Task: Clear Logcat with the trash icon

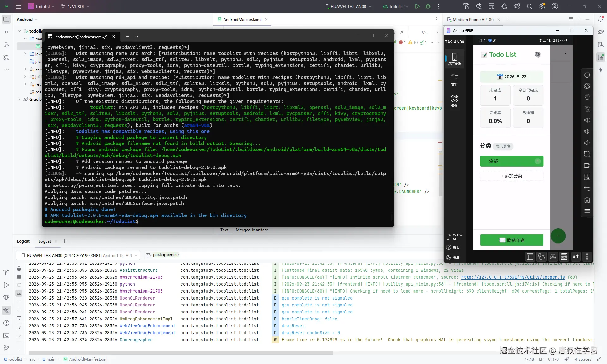Action: (x=19, y=269)
